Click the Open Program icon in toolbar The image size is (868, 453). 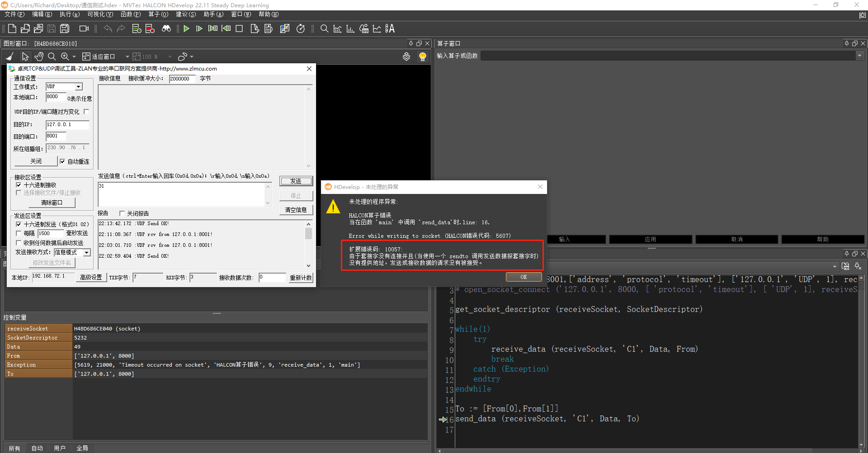pos(25,29)
